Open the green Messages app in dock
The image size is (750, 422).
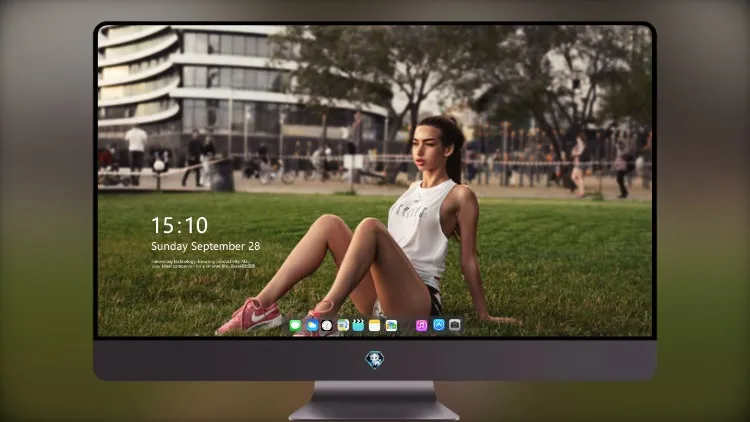point(296,326)
